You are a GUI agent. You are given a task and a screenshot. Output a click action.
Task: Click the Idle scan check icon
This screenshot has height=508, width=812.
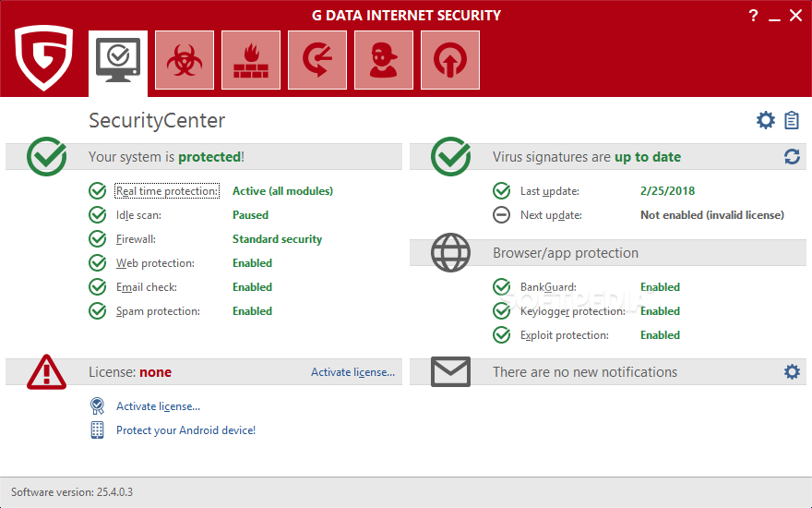pyautogui.click(x=98, y=214)
